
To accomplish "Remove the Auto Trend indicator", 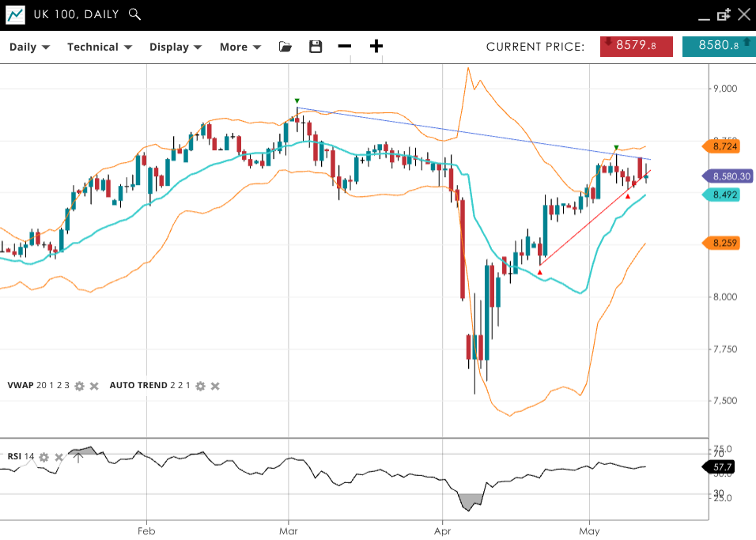I will point(215,386).
